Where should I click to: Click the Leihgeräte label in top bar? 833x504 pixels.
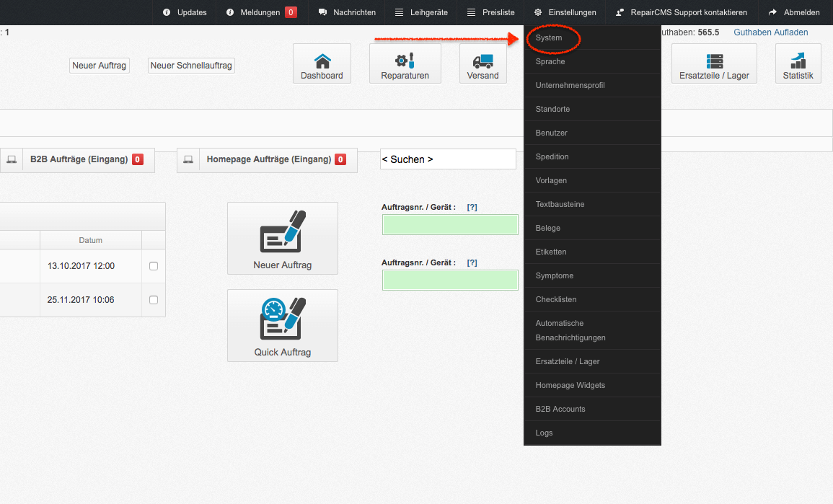pyautogui.click(x=428, y=12)
